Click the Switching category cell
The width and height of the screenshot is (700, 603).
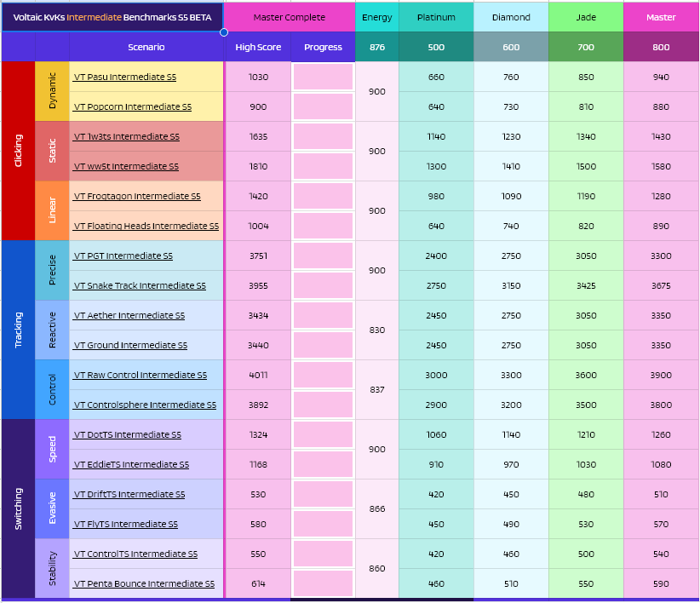coord(18,508)
